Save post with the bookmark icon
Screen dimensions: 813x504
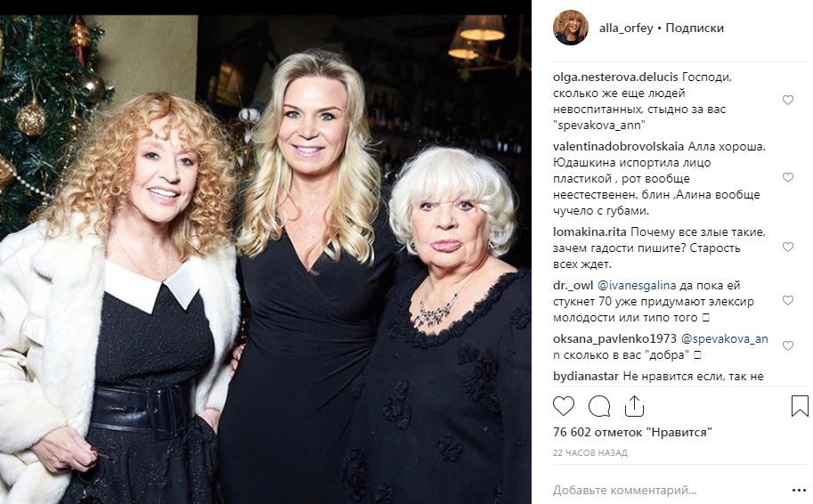(800, 406)
